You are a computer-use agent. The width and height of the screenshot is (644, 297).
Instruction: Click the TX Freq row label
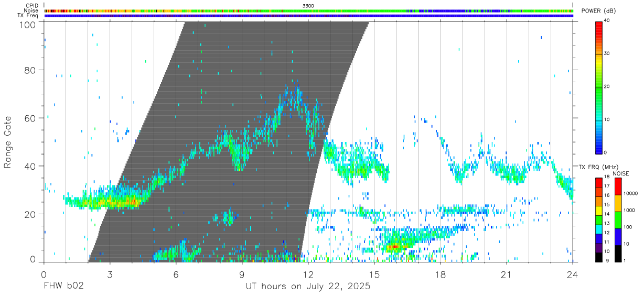pos(28,16)
